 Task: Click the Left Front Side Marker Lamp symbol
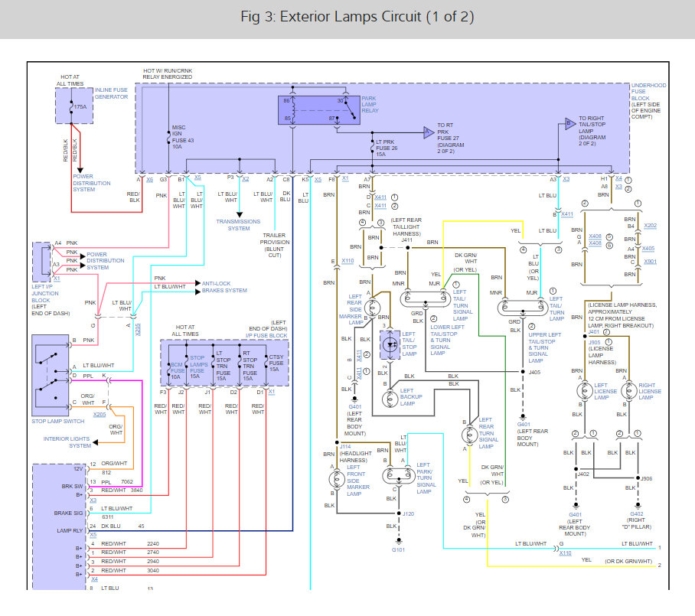point(337,479)
